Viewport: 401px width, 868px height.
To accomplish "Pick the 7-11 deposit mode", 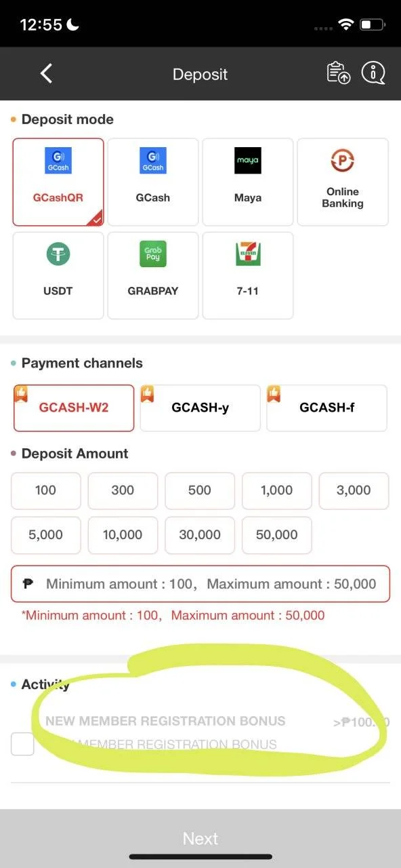I will pyautogui.click(x=248, y=275).
